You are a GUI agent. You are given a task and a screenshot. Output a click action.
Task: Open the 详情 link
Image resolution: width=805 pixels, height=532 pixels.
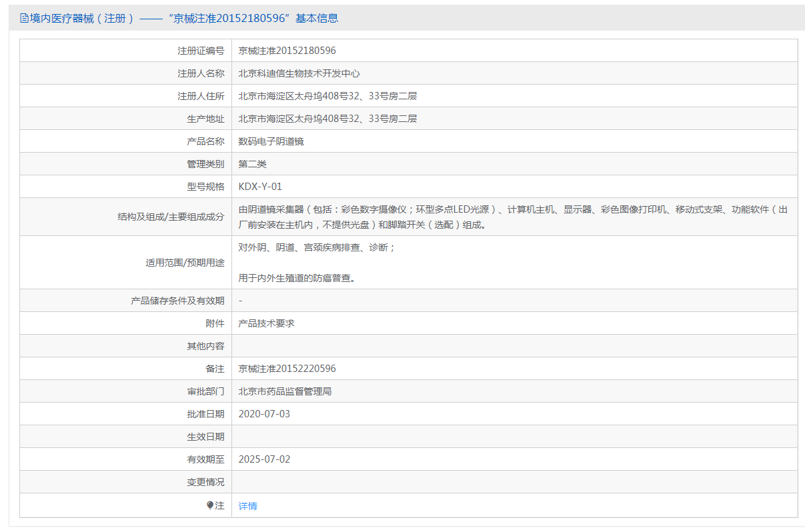(247, 506)
